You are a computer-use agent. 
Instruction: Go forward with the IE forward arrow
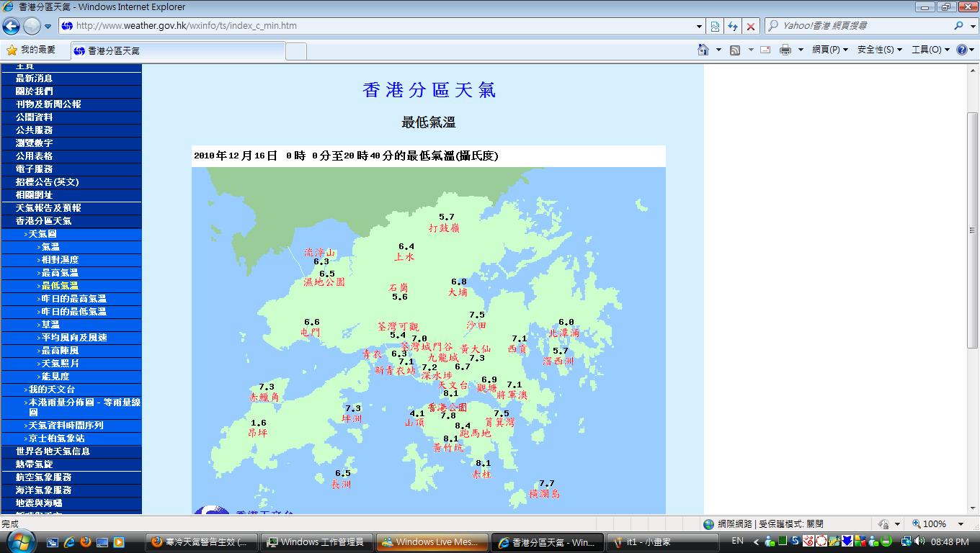point(32,26)
